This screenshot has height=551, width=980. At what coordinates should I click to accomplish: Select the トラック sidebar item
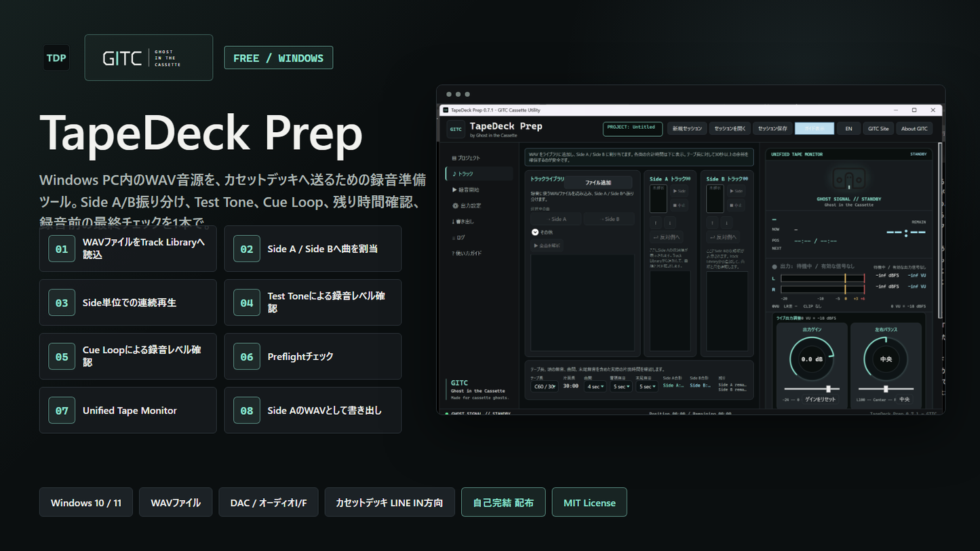pyautogui.click(x=479, y=174)
